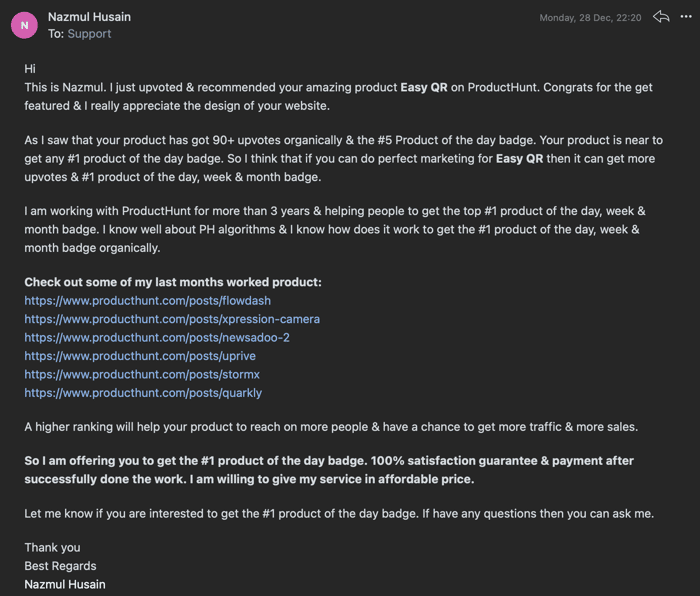The height and width of the screenshot is (596, 700).
Task: Click the Best Regards closing line
Action: [x=60, y=566]
